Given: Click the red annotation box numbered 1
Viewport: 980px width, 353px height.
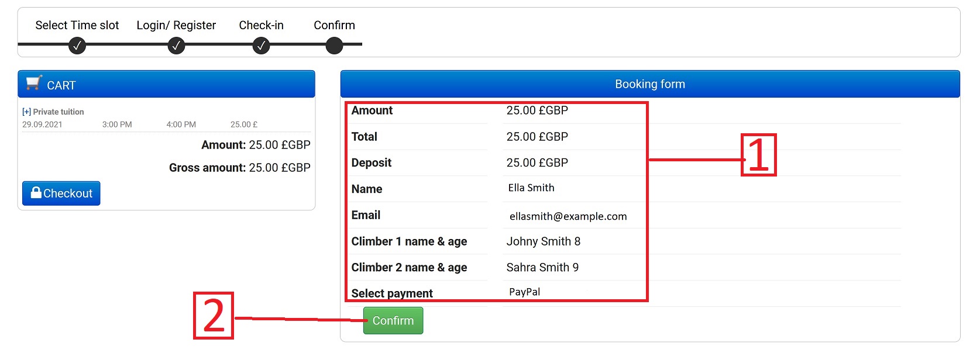Looking at the screenshot, I should tap(758, 155).
